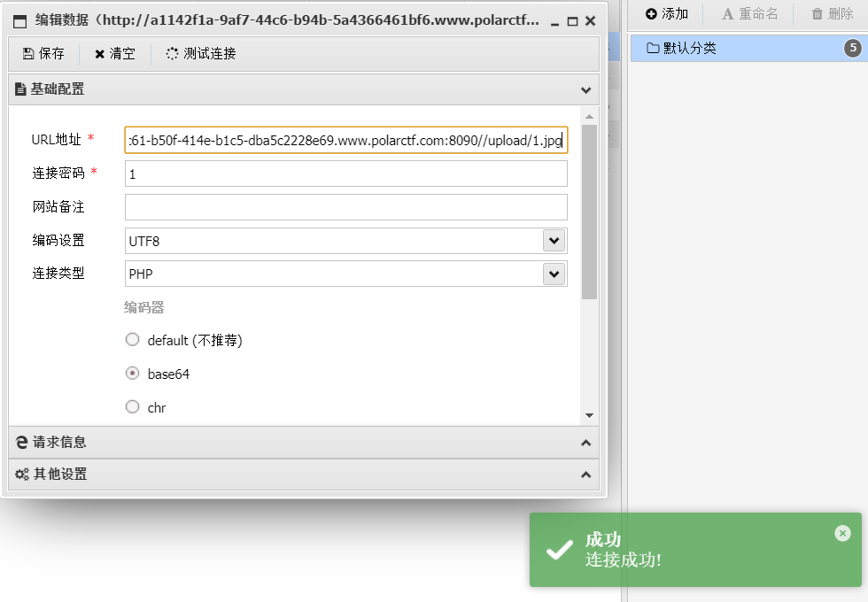Click the count badge 5 on 默认分类
This screenshot has width=868, height=602.
click(853, 48)
